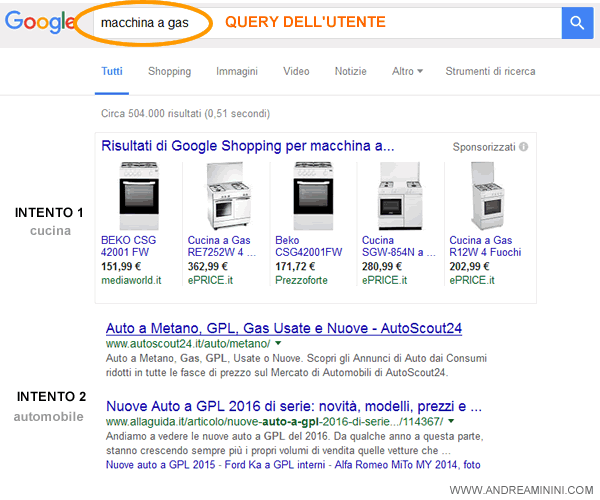The image size is (600, 500).
Task: Expand dropdown arrow beside autoscout24.it URL
Action: (x=278, y=343)
